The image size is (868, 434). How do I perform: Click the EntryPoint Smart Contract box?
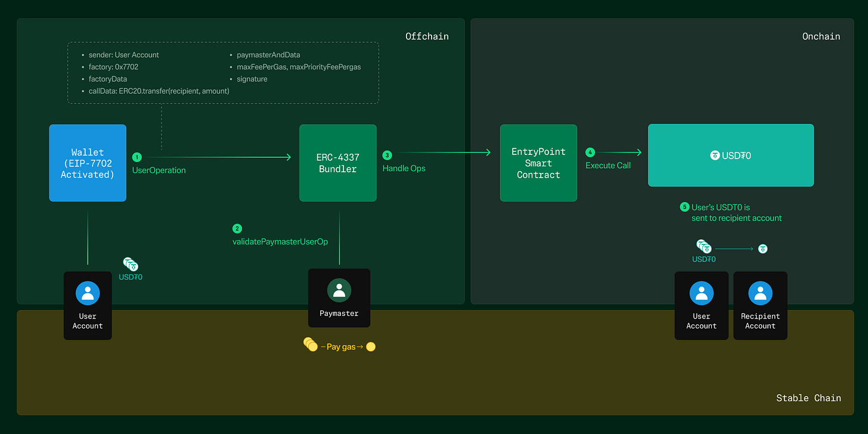[538, 163]
